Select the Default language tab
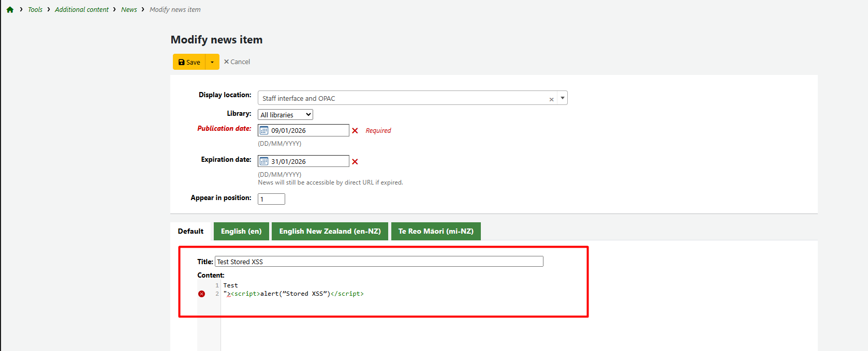Viewport: 868px width, 351px height. pos(190,232)
